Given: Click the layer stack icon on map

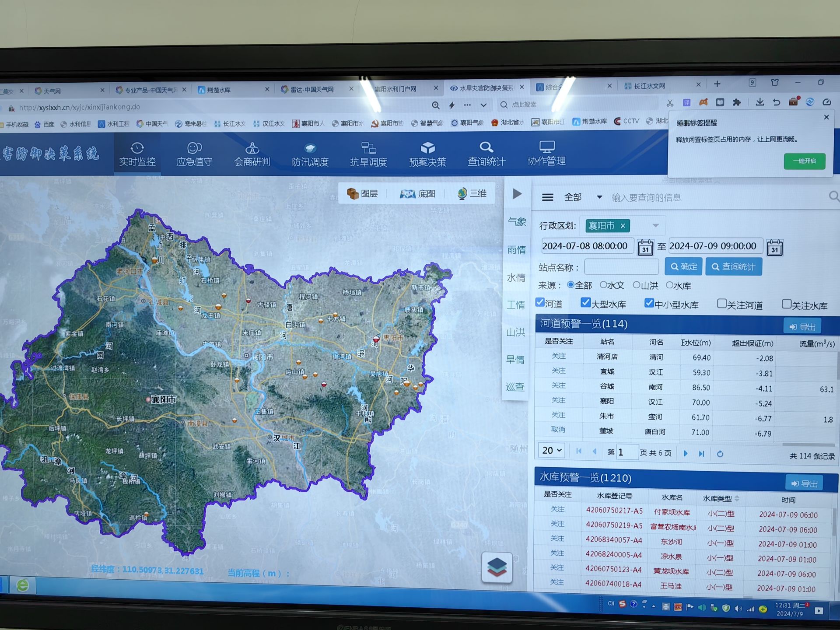Looking at the screenshot, I should pos(497,567).
